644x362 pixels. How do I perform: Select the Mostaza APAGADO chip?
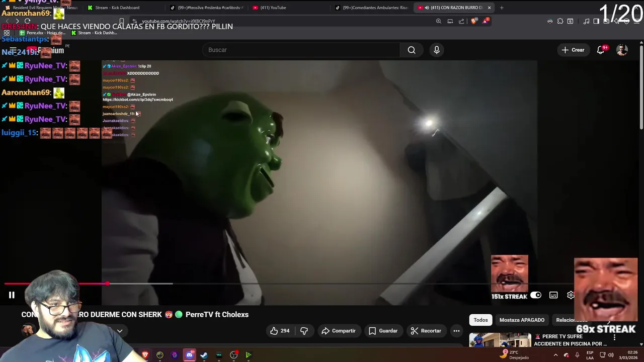pyautogui.click(x=522, y=320)
